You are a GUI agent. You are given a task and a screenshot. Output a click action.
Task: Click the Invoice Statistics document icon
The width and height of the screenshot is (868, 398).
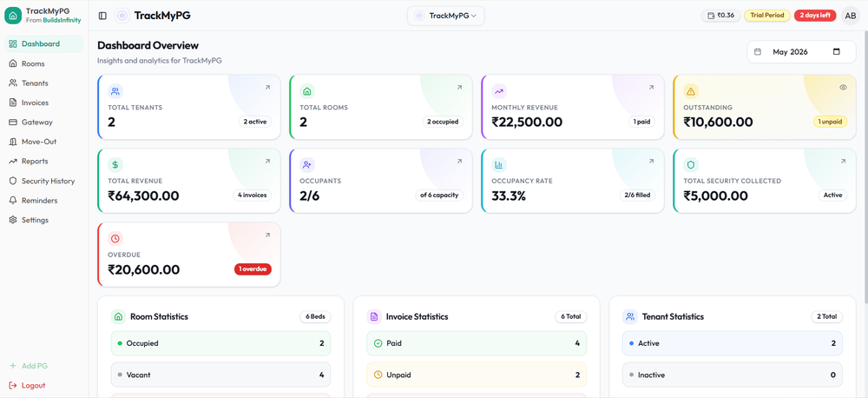(x=373, y=316)
